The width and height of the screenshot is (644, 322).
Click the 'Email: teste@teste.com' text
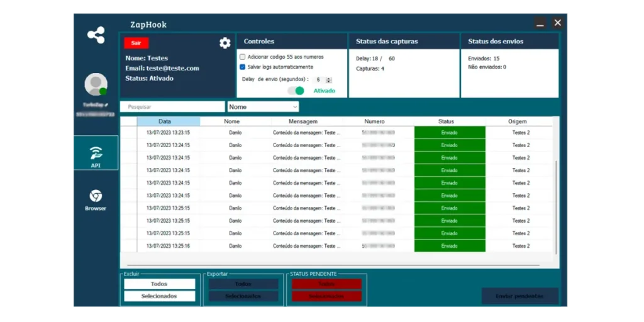point(162,68)
